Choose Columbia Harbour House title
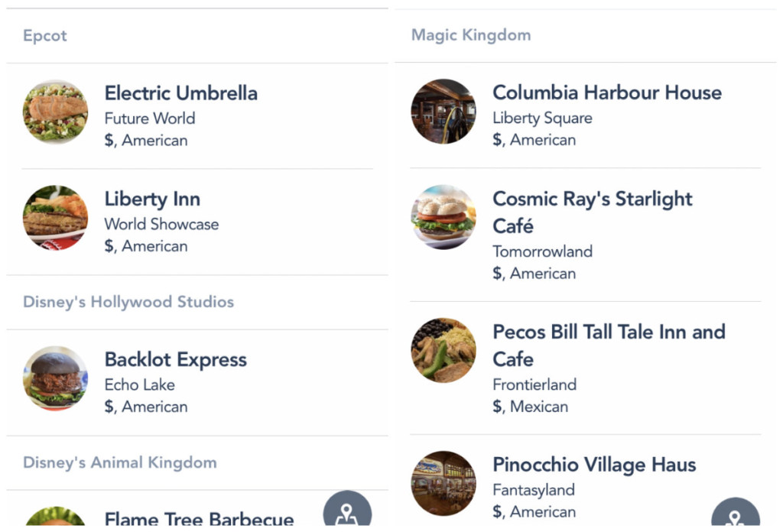 click(x=606, y=92)
